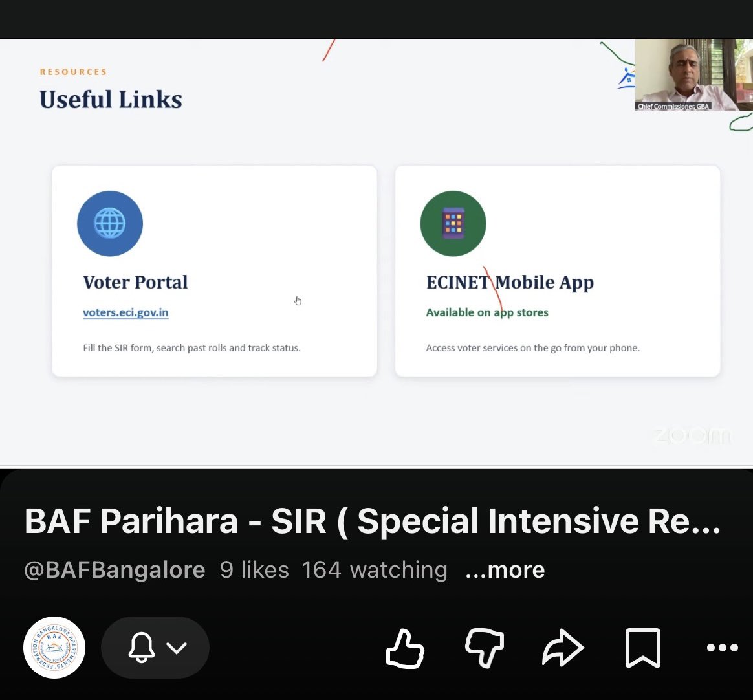Image resolution: width=753 pixels, height=700 pixels.
Task: Open @BAFBangalore channel handle
Action: [x=115, y=570]
